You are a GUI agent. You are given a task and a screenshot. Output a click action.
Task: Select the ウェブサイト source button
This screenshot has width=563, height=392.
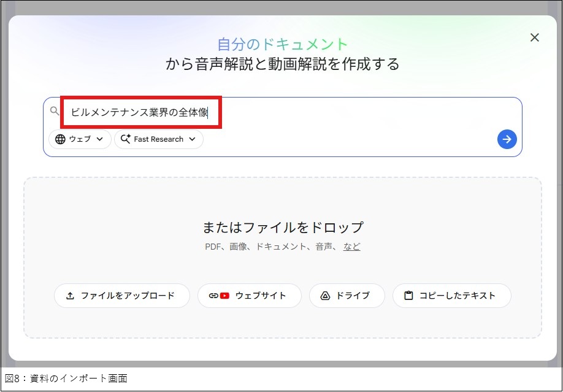250,296
